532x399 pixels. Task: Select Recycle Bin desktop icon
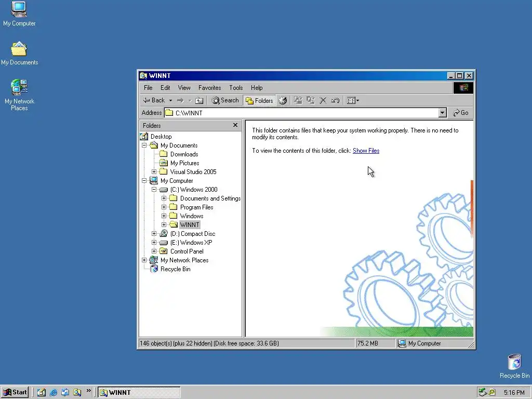tap(514, 366)
